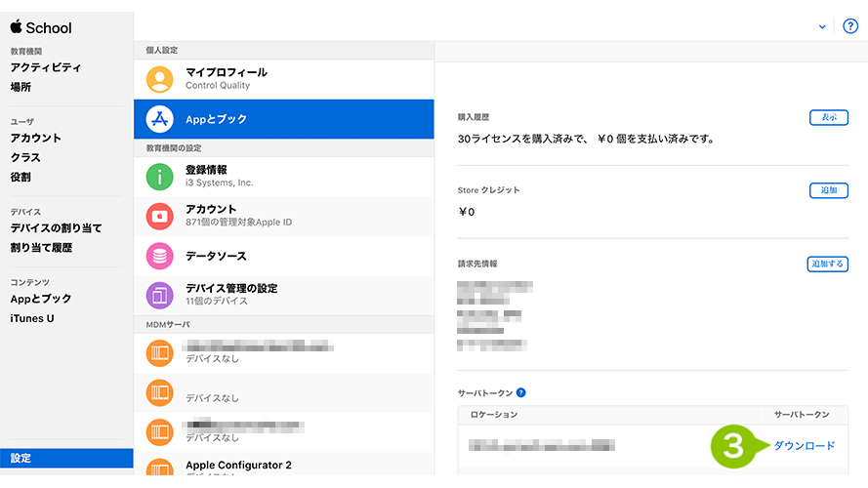Select the データソース row
The width and height of the screenshot is (868, 488).
pyautogui.click(x=283, y=256)
